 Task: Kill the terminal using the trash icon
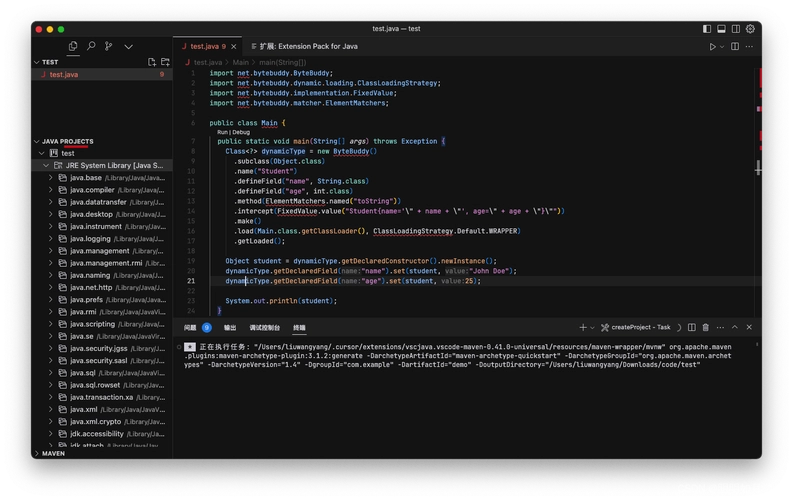tap(706, 327)
